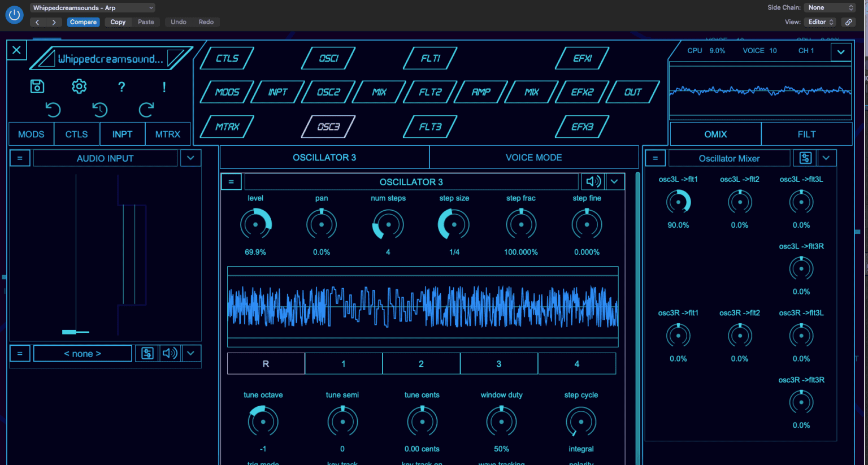Screen dimensions: 868x465
Task: Switch to the FILT tab
Action: point(806,133)
